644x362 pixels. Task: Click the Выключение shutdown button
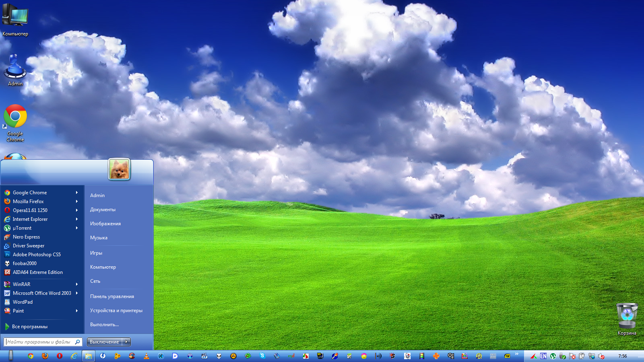(x=104, y=342)
